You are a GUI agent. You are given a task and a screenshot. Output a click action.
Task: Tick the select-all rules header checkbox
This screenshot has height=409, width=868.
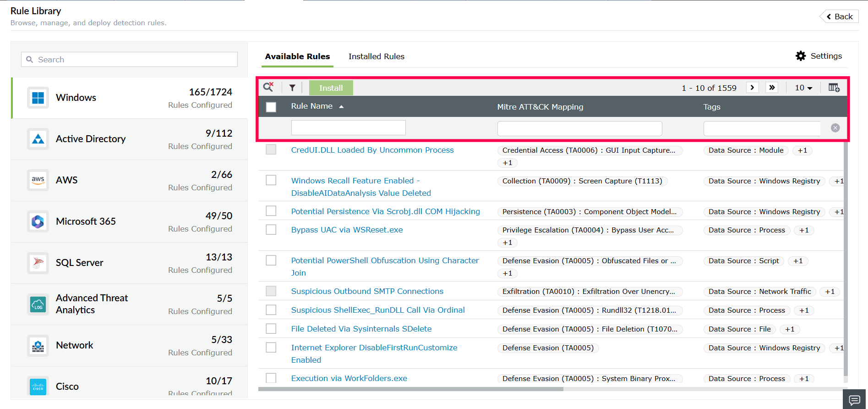tap(271, 107)
